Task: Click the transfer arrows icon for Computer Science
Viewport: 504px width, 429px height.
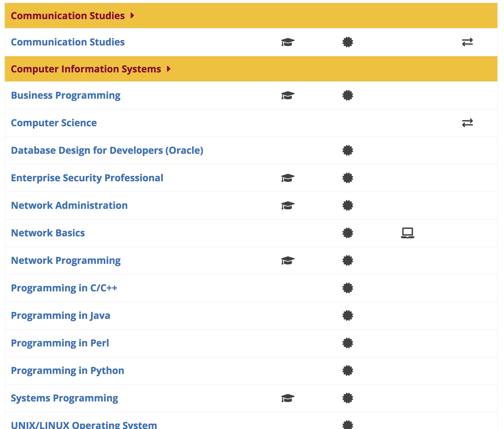Action: click(467, 123)
